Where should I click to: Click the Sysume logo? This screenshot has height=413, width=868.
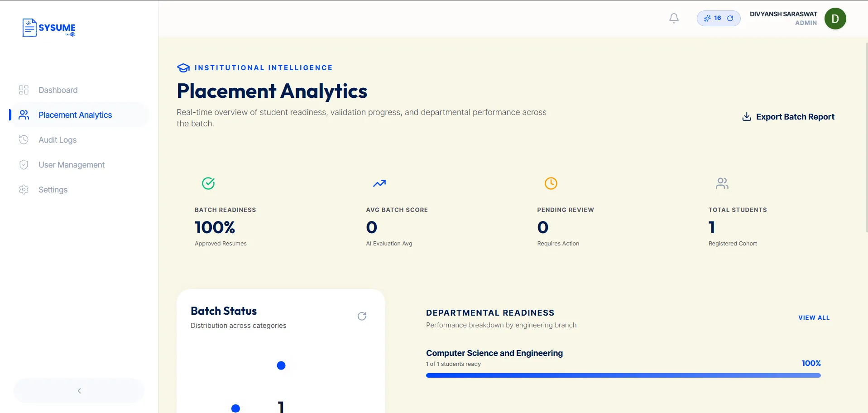[x=49, y=28]
